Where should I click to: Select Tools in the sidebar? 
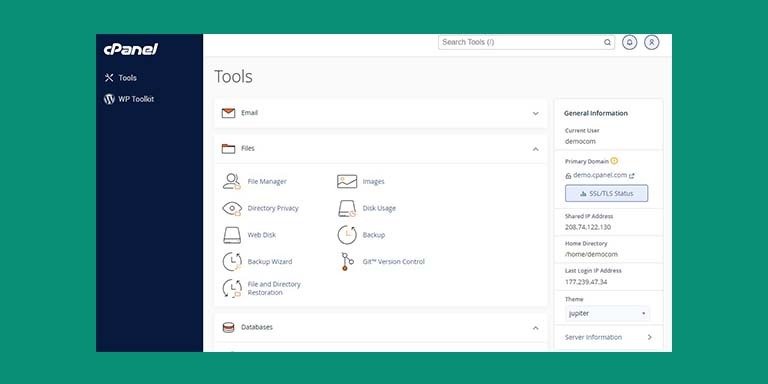point(120,78)
